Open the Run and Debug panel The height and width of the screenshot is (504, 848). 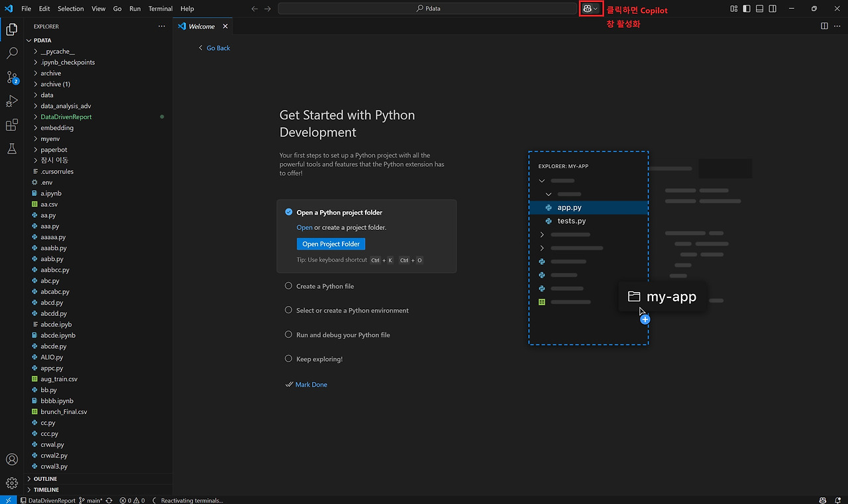pyautogui.click(x=11, y=101)
